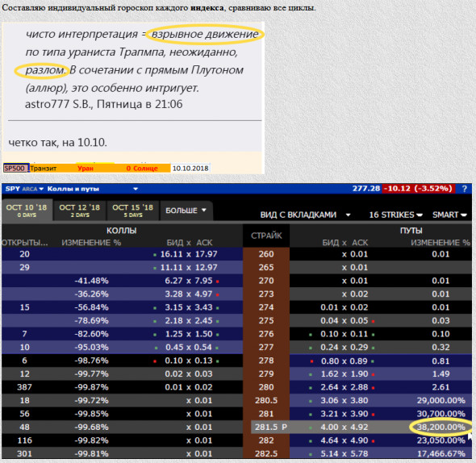The height and width of the screenshot is (463, 476).
Task: Change the 16 STRIKES dropdown
Action: pyautogui.click(x=395, y=215)
